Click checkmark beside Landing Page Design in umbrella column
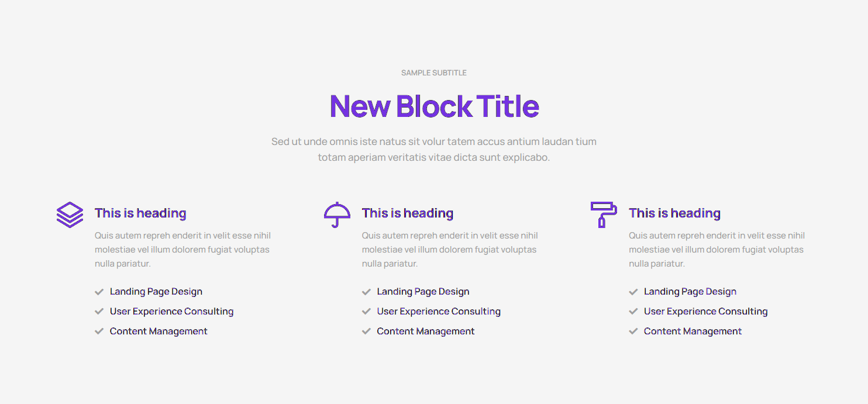868x404 pixels. [x=367, y=292]
